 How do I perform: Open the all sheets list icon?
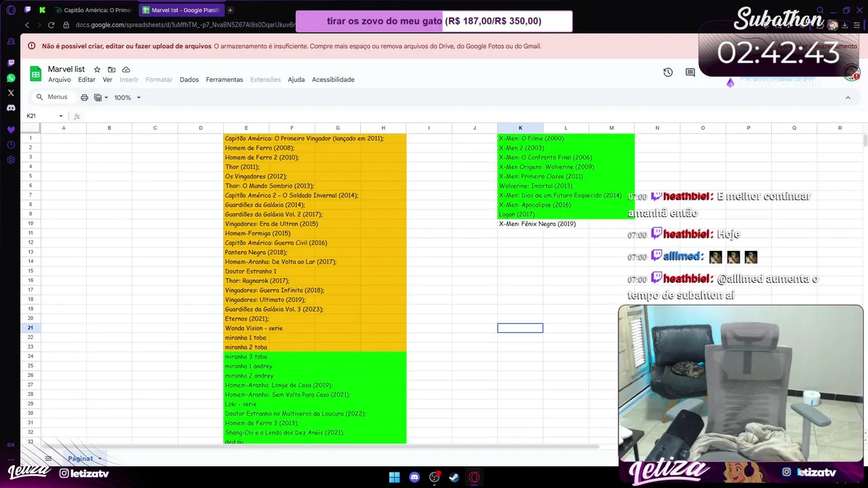pos(48,459)
